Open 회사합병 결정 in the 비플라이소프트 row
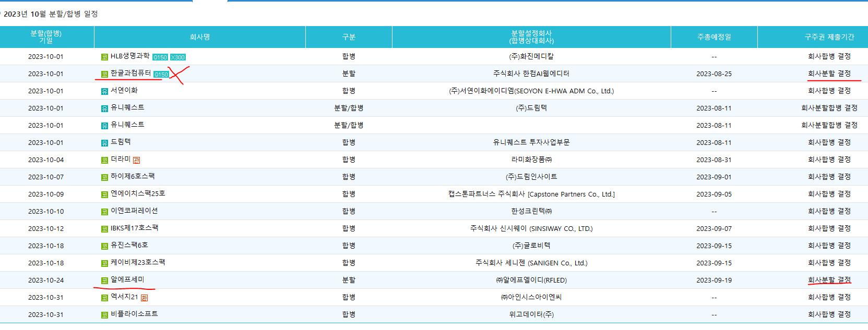Viewport: 868px width, 330px height. (x=829, y=314)
